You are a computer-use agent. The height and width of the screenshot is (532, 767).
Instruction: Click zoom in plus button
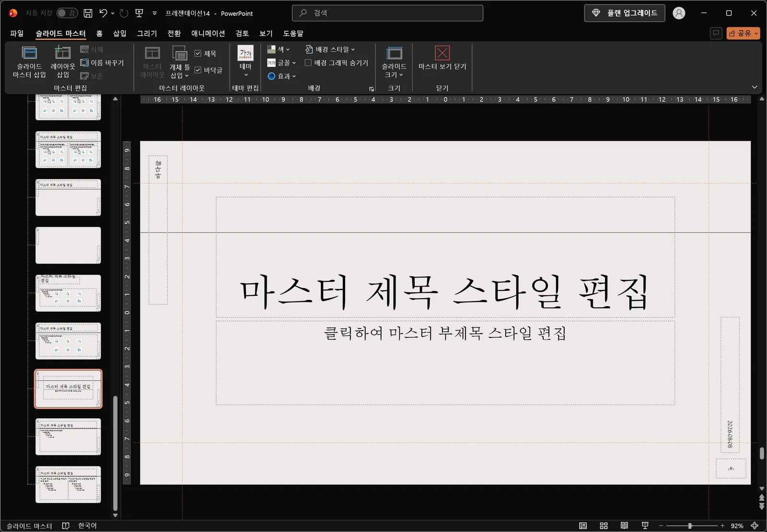point(722,526)
